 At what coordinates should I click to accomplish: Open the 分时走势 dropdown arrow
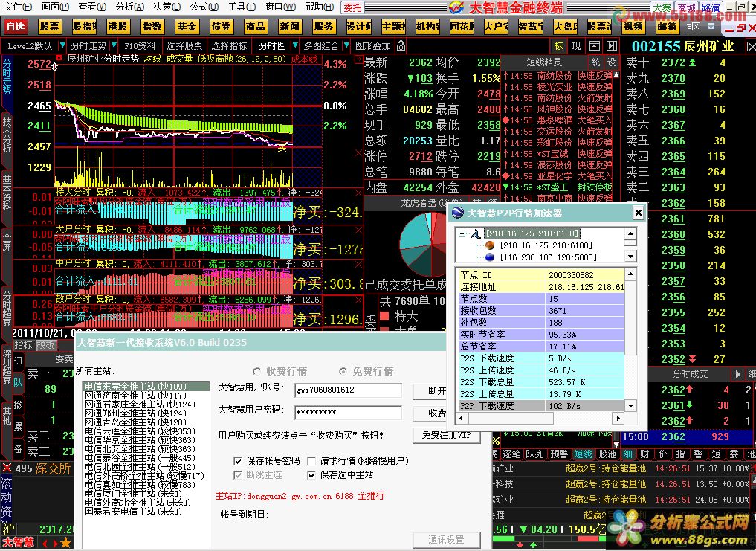tap(114, 46)
